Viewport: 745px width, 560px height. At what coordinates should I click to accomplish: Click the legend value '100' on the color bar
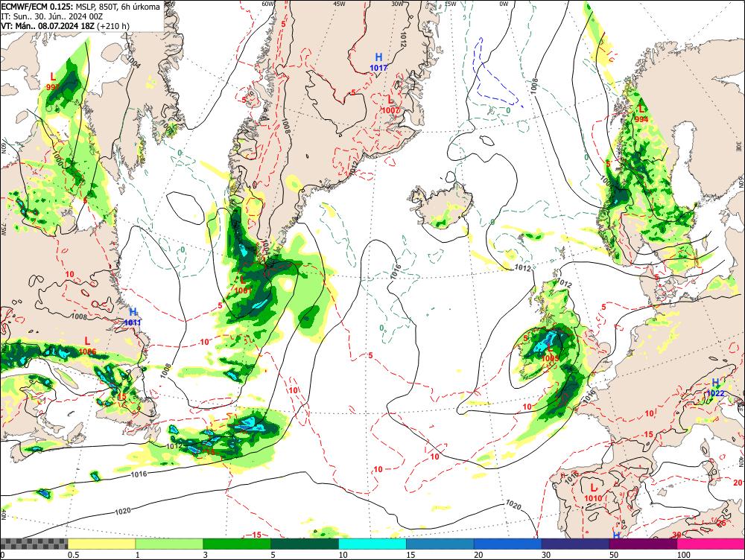click(x=683, y=555)
